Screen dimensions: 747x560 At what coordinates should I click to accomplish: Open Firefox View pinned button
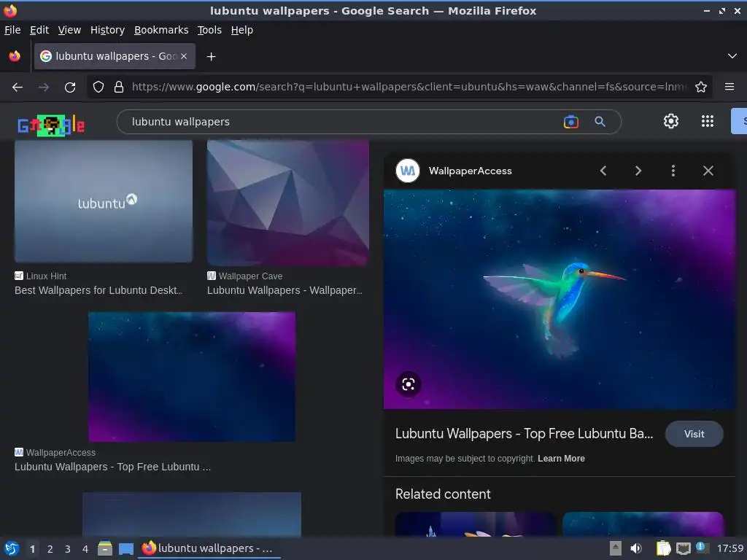tap(15, 56)
